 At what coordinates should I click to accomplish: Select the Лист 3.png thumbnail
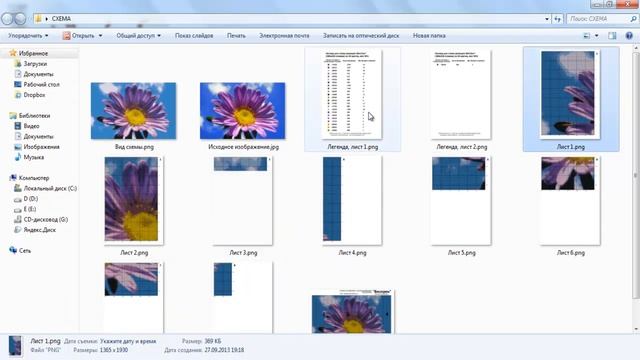point(243,201)
